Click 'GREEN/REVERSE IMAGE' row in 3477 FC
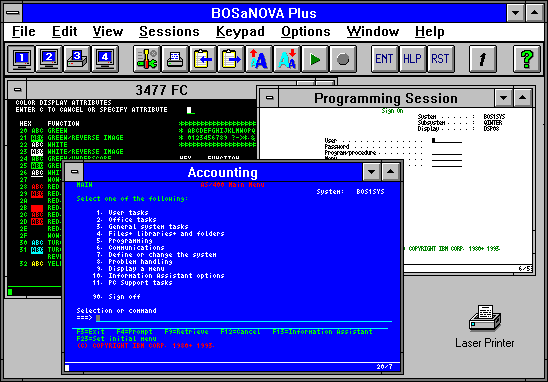548x382 pixels. [x=85, y=138]
